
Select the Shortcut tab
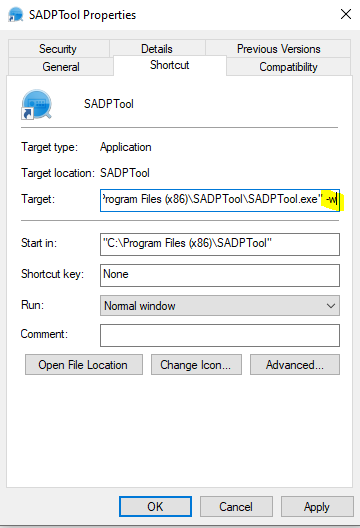tap(170, 65)
